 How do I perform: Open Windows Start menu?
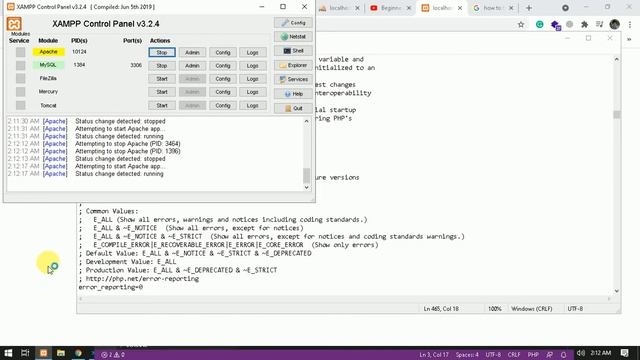[x=8, y=353]
